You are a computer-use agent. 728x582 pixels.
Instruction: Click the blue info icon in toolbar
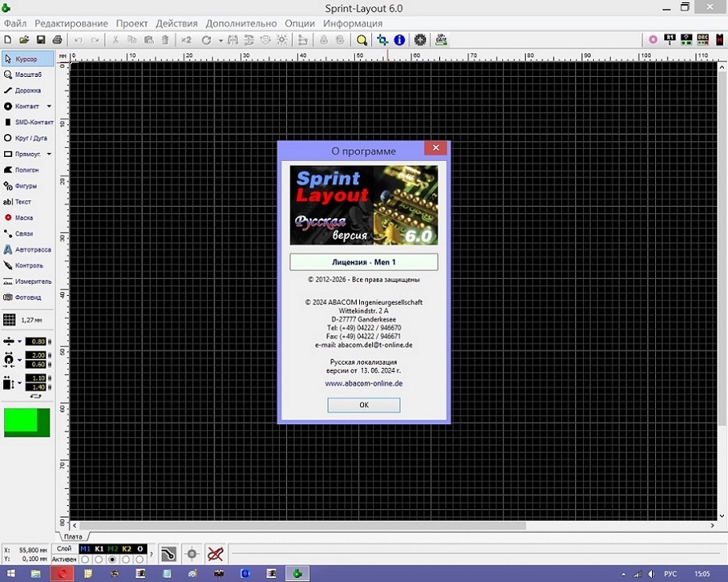tap(399, 39)
